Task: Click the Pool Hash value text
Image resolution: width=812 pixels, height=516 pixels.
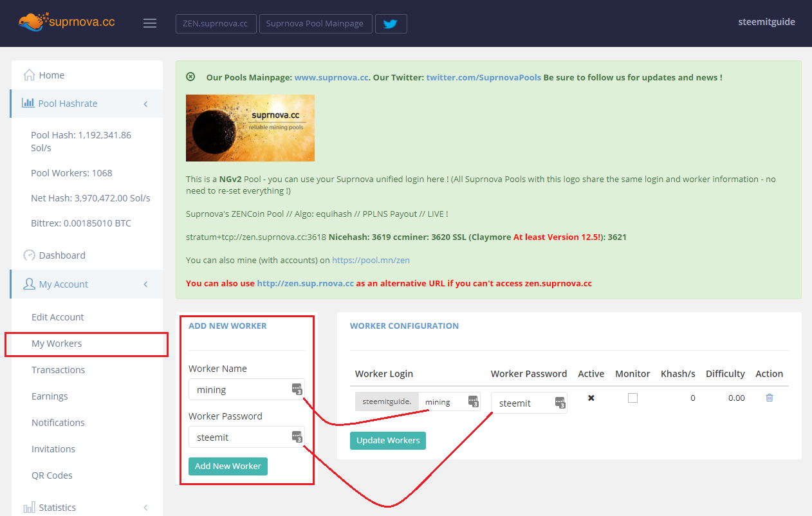Action: 81,142
